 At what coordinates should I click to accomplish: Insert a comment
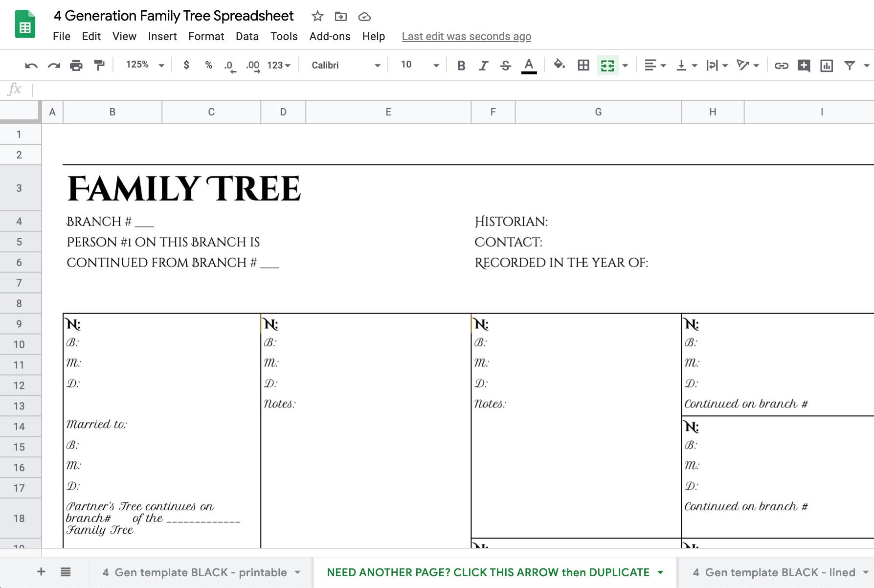tap(804, 65)
